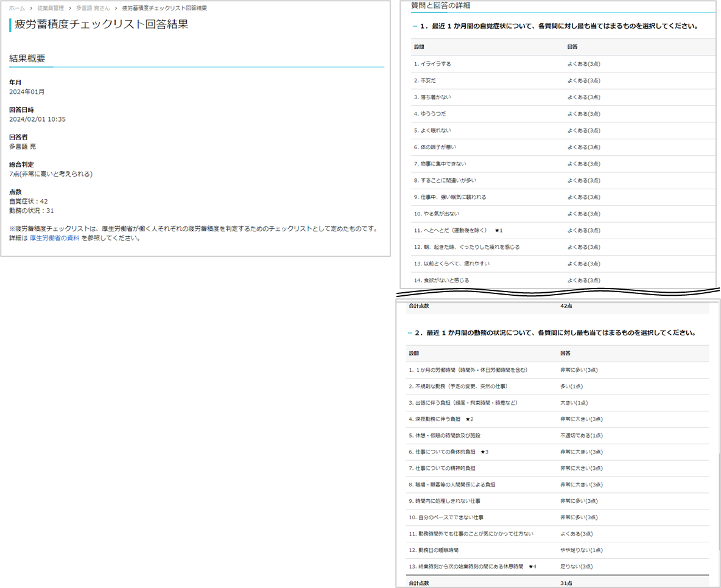Click the 自覚症状：42 score
Screen dimensions: 721x588
pyautogui.click(x=29, y=201)
